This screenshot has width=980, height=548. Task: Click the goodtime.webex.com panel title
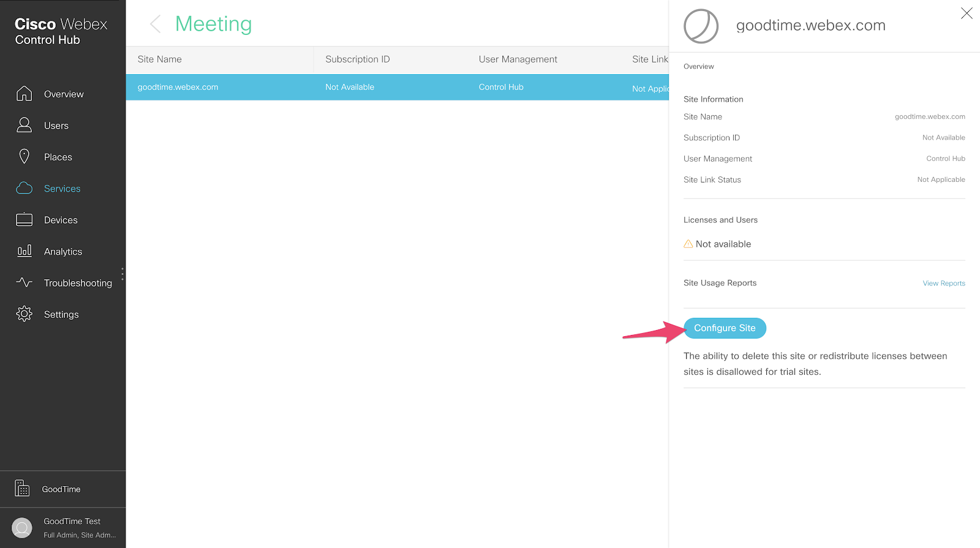coord(811,25)
